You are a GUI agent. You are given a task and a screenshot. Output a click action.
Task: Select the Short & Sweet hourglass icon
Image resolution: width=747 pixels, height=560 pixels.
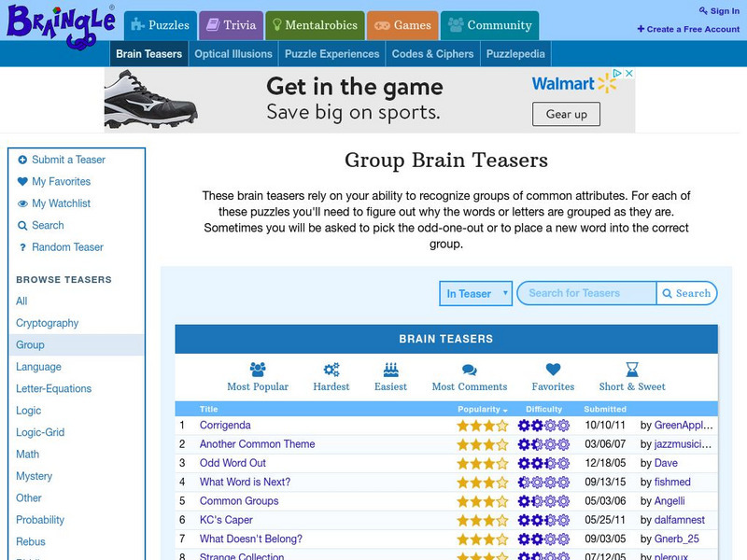[x=632, y=370]
